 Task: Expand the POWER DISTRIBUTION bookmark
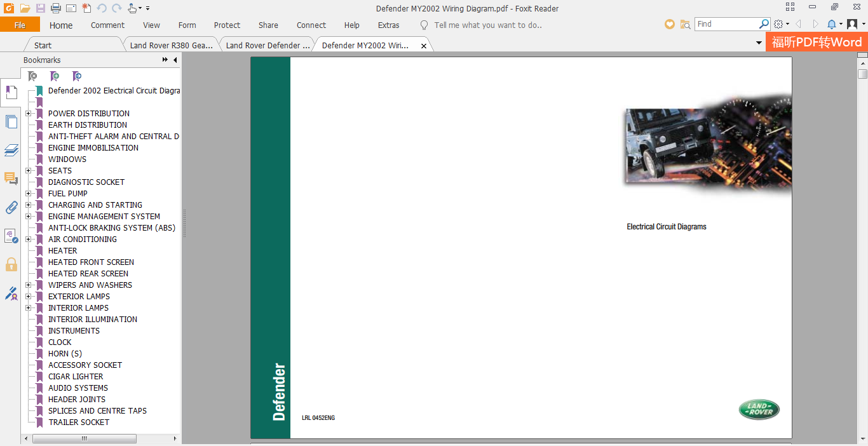click(28, 114)
